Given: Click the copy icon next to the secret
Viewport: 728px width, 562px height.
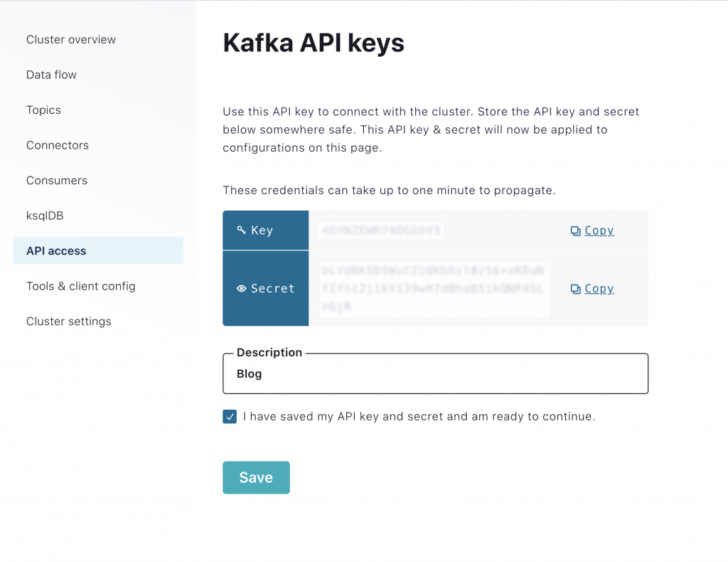Looking at the screenshot, I should click(574, 288).
